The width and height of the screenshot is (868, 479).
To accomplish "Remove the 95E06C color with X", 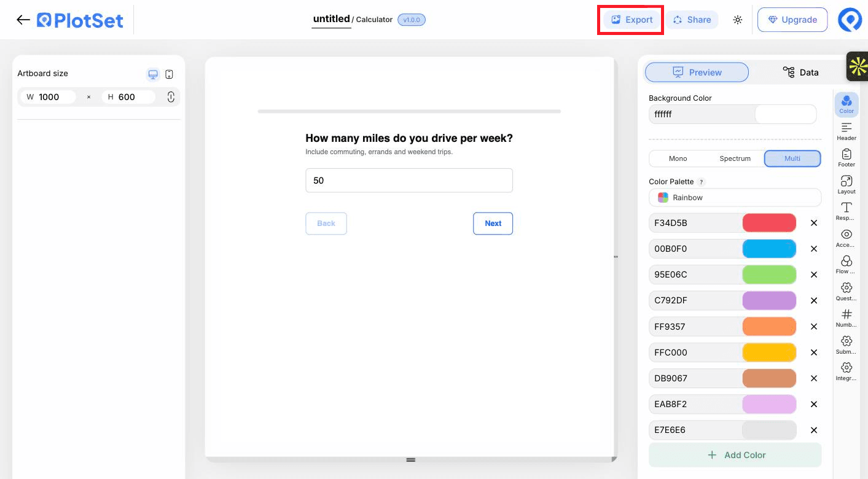I will click(x=814, y=275).
